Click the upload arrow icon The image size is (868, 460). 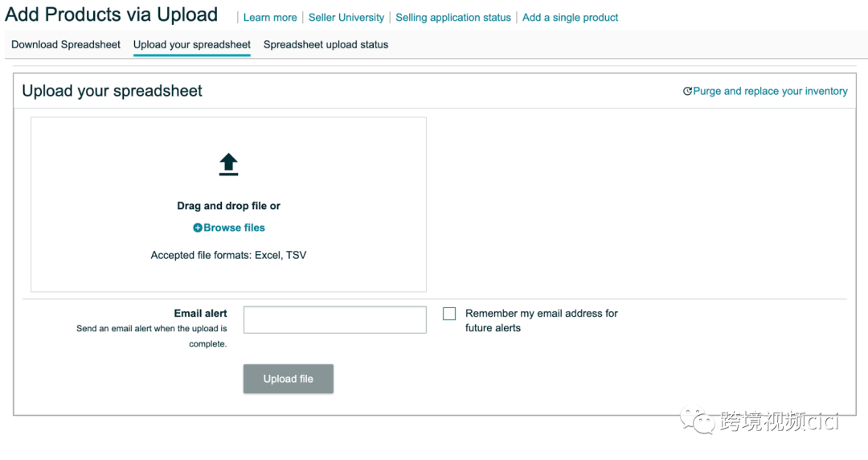click(x=228, y=165)
